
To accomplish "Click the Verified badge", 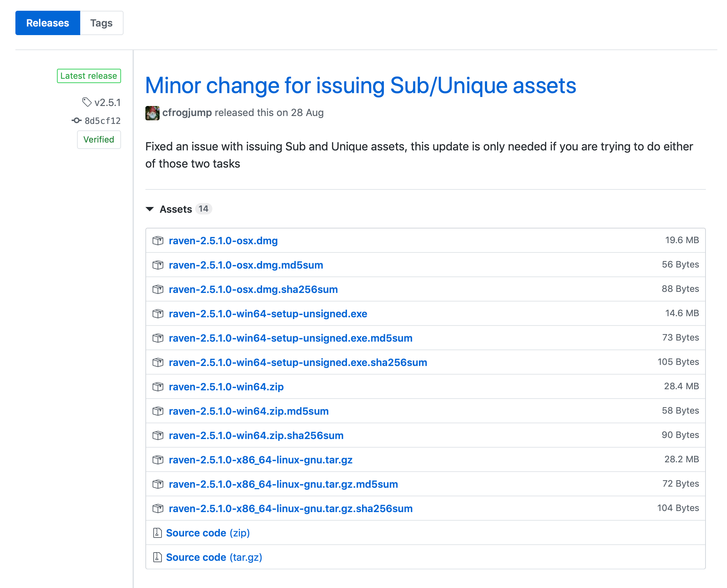I will point(99,140).
